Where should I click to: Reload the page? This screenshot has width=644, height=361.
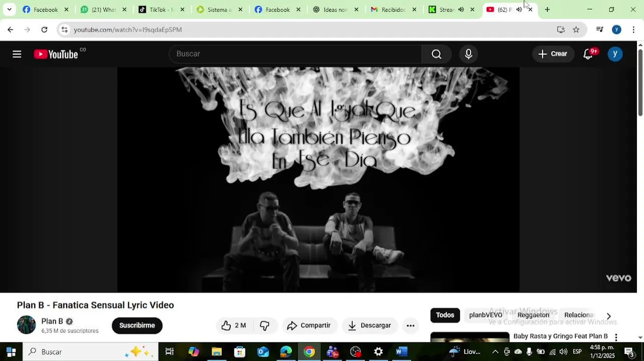click(x=44, y=30)
